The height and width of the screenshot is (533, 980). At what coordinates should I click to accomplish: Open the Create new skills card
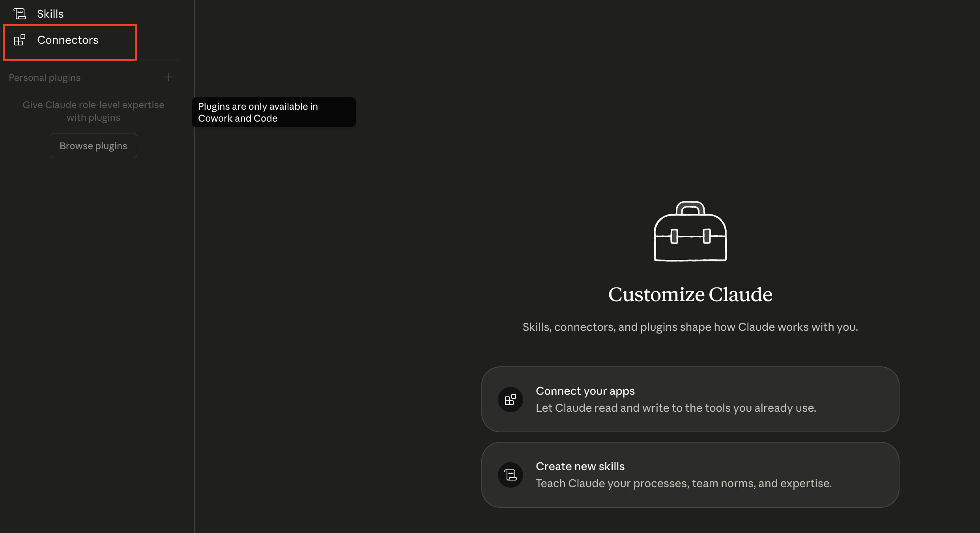(x=690, y=475)
